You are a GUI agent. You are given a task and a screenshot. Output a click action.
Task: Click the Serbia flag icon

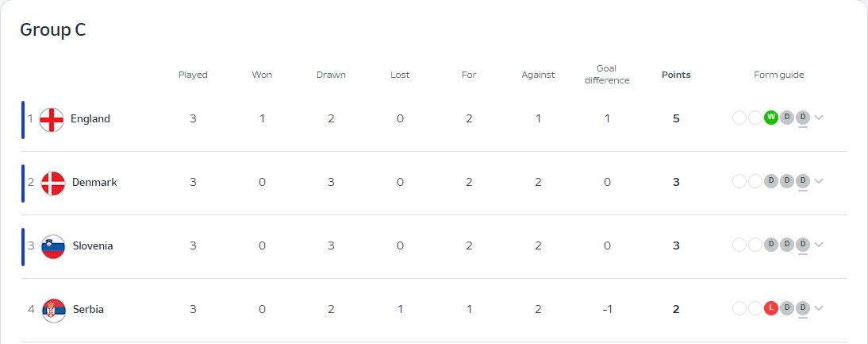pyautogui.click(x=54, y=310)
